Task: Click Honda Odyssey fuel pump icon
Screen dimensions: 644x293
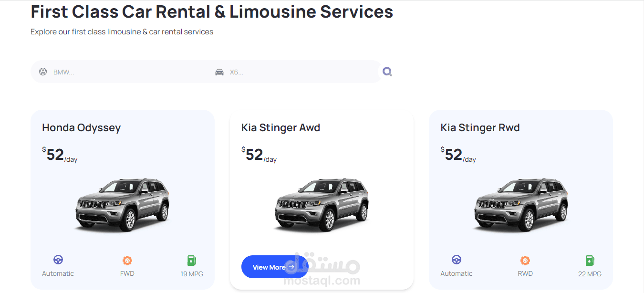Action: tap(191, 261)
